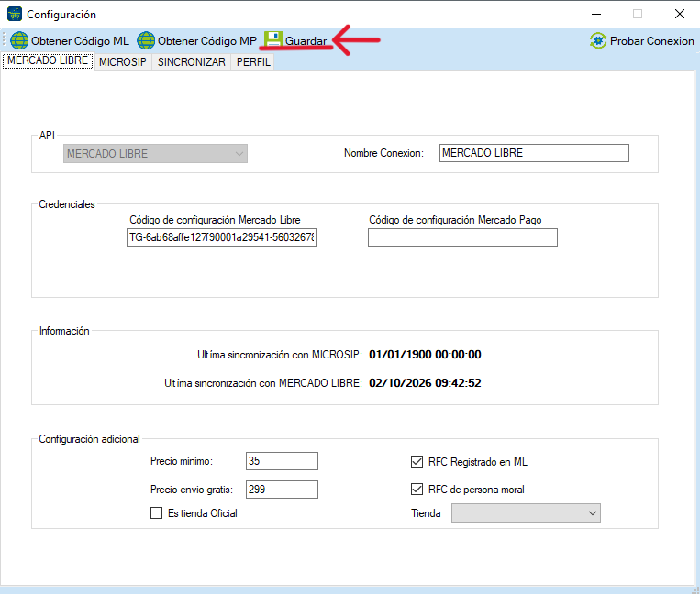Screen dimensions: 700x594
Task: Click the Configuración adicional group heading
Action: pos(89,439)
